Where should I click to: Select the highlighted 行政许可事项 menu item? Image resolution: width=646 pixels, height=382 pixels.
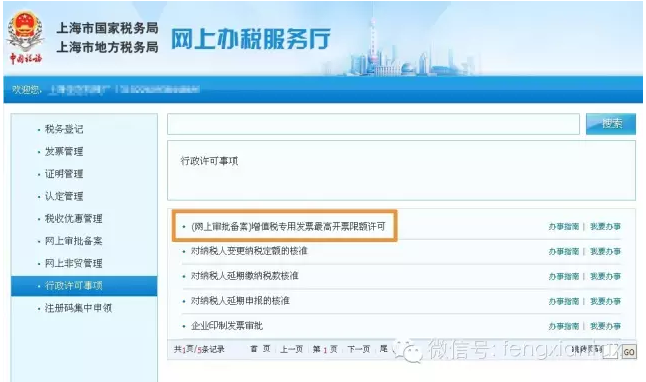tap(84, 286)
